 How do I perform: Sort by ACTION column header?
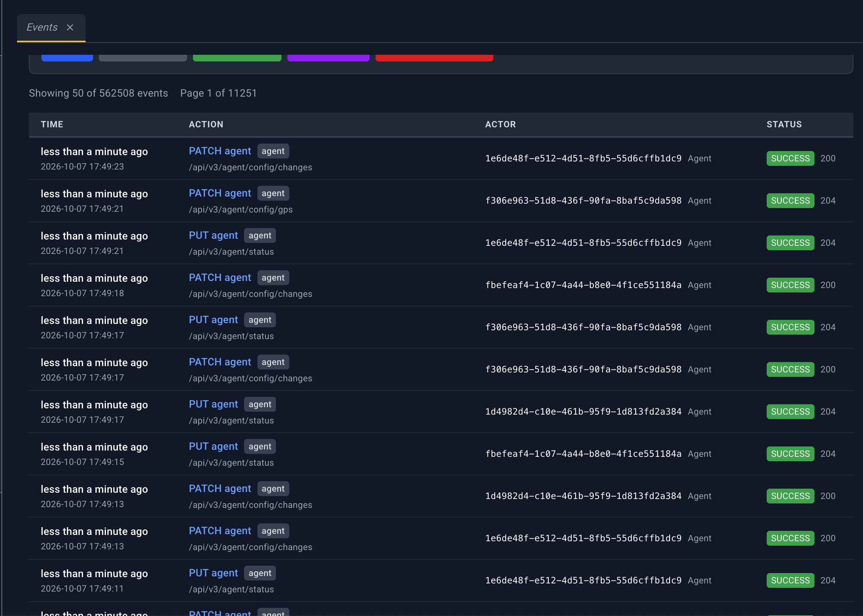tap(206, 124)
